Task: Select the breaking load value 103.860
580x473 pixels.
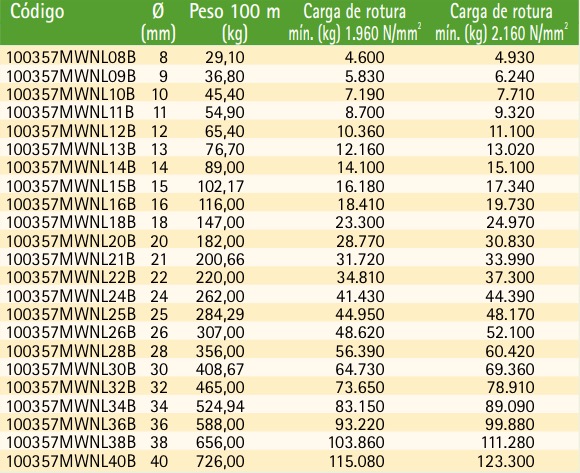Action: pos(357,443)
